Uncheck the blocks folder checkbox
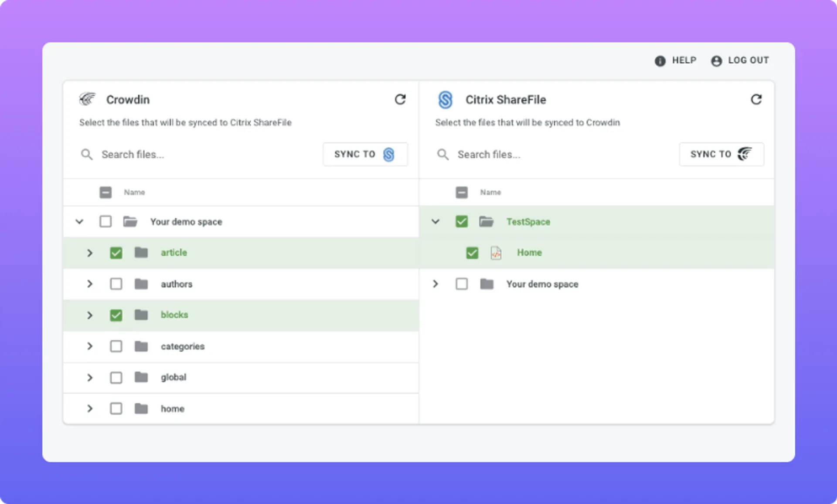 click(x=116, y=315)
